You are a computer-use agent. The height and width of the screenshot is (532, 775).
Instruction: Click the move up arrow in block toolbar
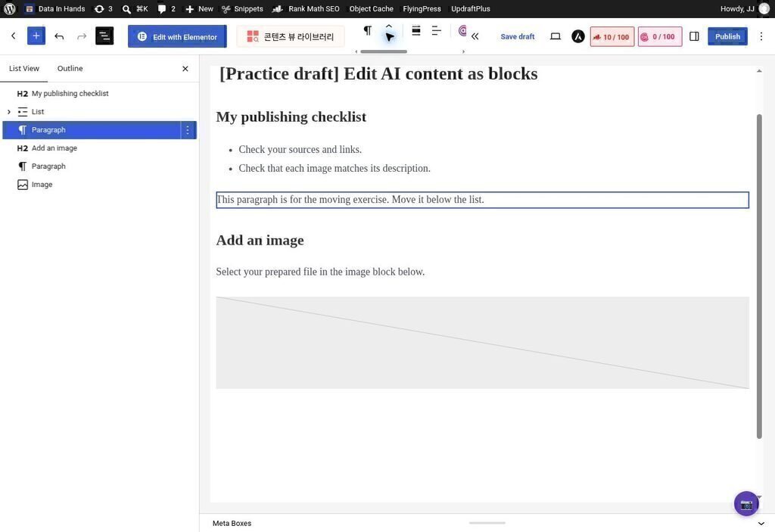pos(389,26)
